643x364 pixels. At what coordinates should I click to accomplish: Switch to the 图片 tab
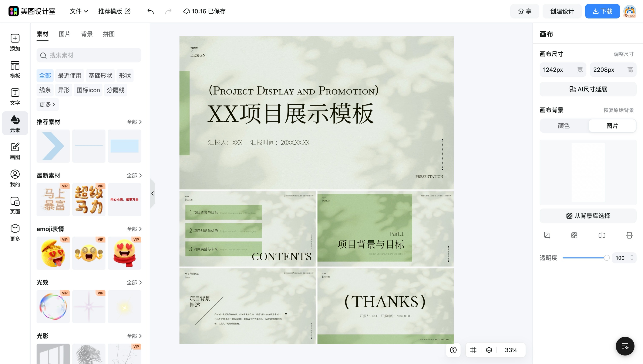click(64, 34)
